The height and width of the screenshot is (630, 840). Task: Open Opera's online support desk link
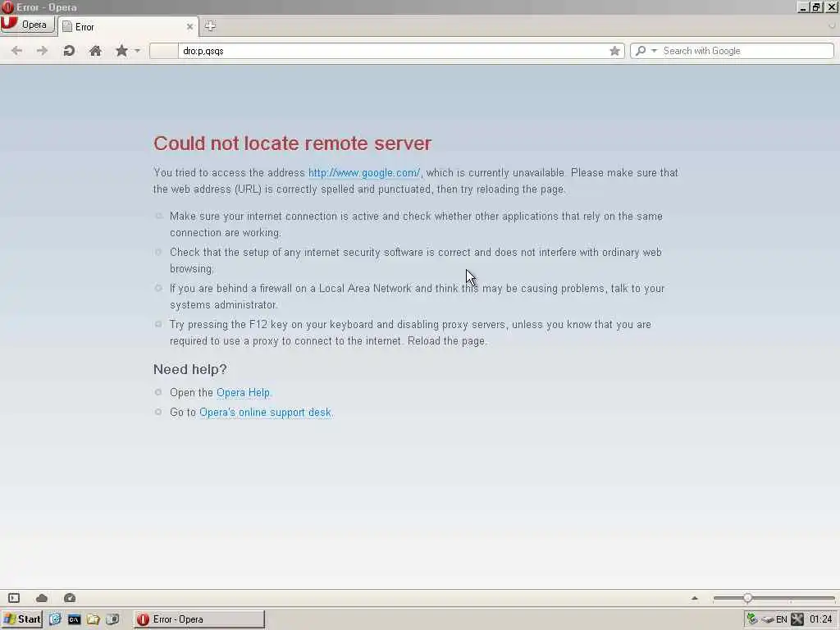265,413
